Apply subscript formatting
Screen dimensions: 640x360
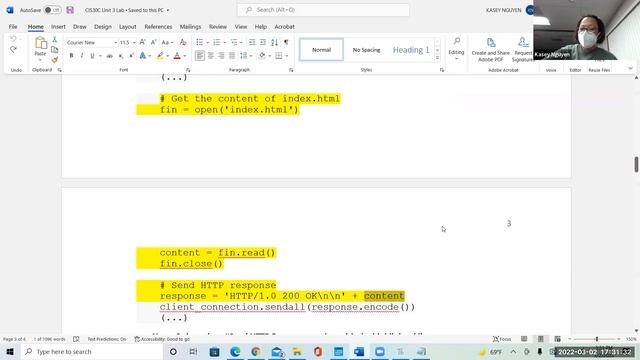121,56
